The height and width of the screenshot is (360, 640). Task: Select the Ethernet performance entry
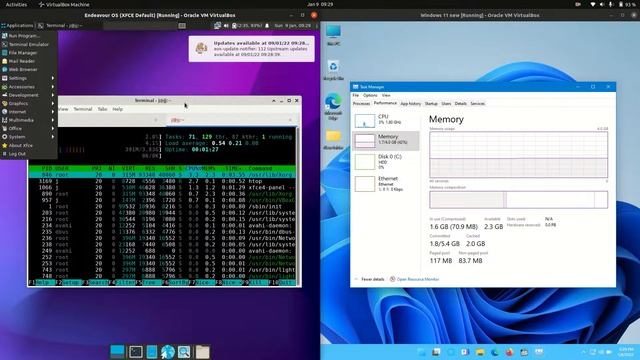click(x=386, y=184)
